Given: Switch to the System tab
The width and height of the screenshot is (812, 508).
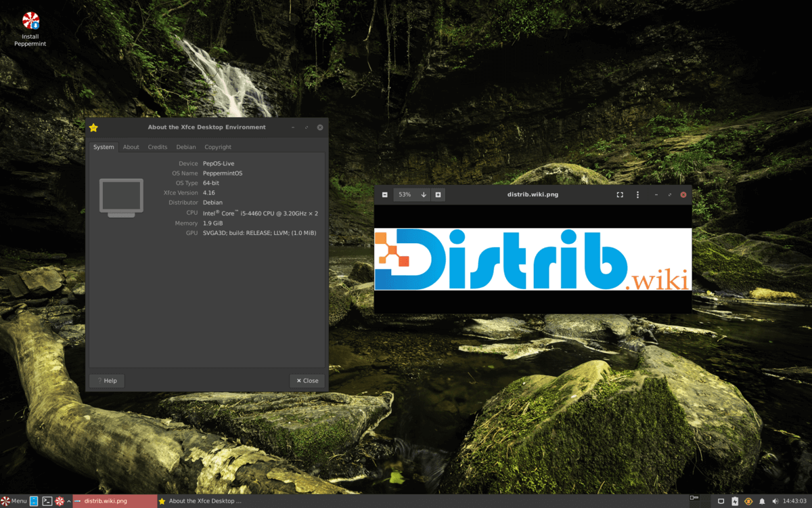Looking at the screenshot, I should point(104,147).
